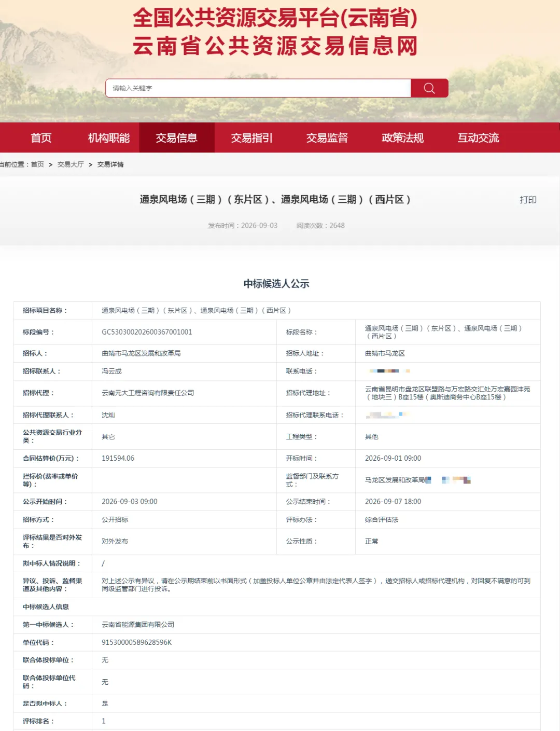Click first candidate 云南省能源集团有限公司

[138, 625]
